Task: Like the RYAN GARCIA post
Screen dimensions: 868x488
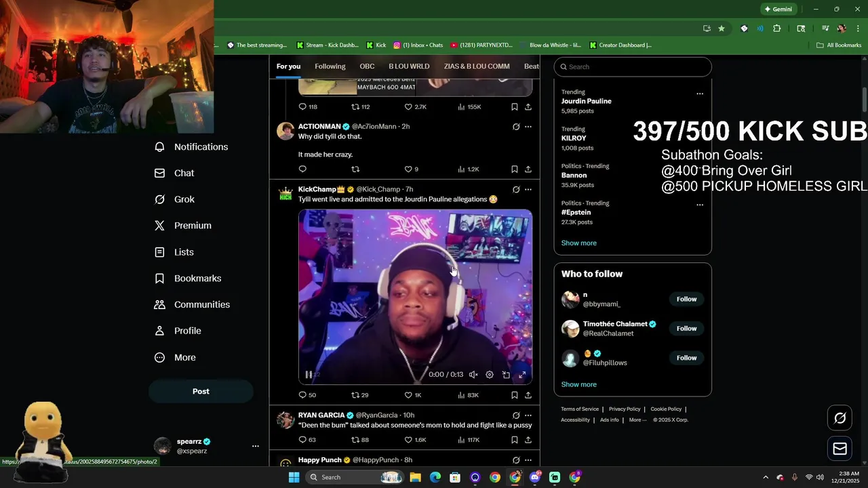Action: tap(415, 440)
